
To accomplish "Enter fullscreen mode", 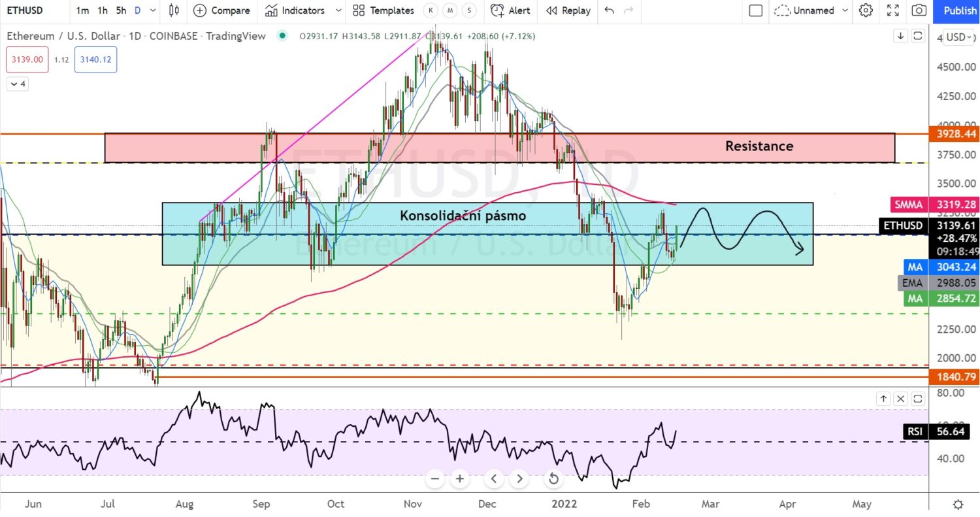I will 892,10.
